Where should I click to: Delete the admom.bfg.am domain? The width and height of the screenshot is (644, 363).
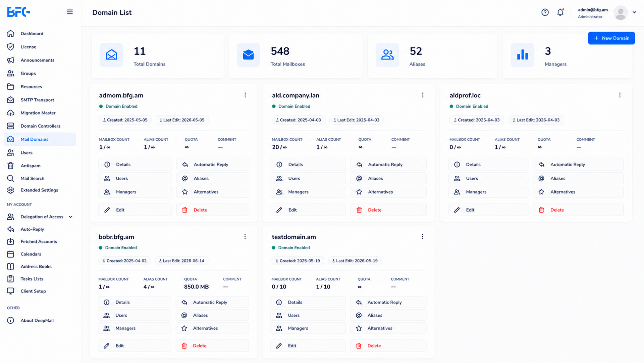coord(213,210)
